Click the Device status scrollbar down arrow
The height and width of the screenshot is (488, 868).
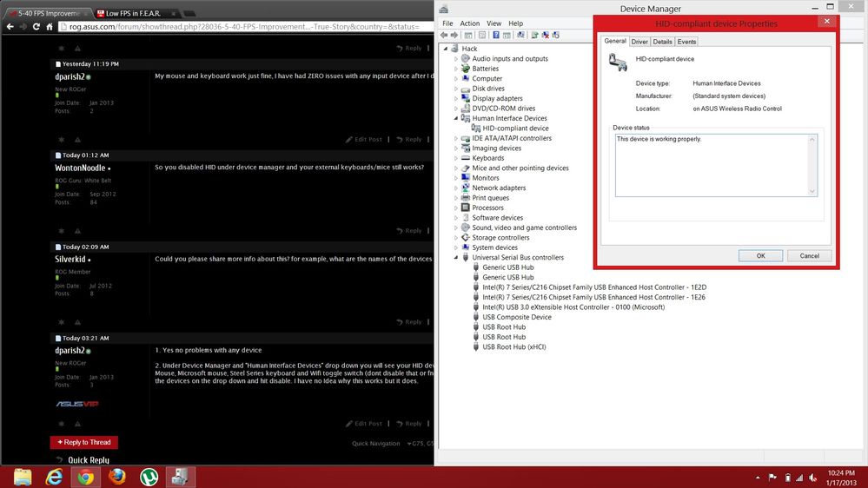point(812,191)
